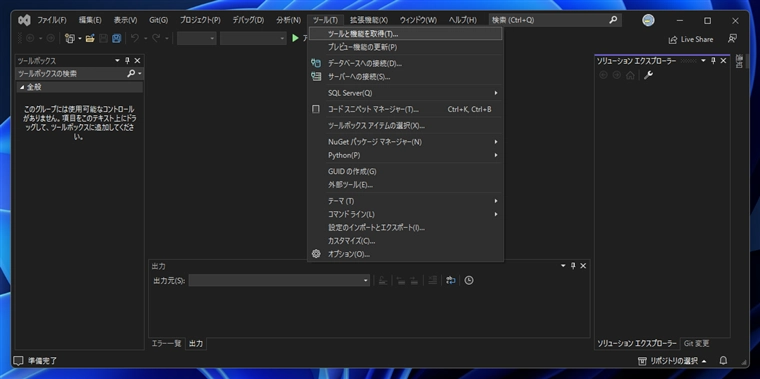
Task: Open the Git(G) menu
Action: pos(158,20)
